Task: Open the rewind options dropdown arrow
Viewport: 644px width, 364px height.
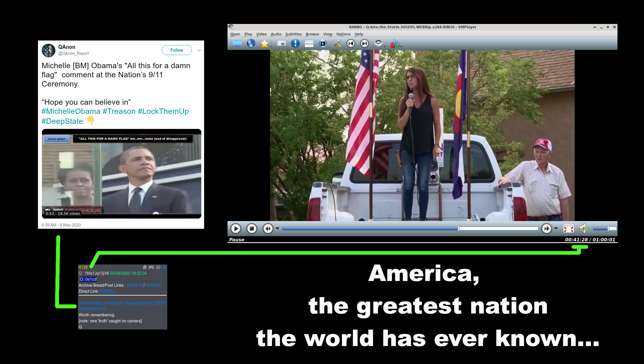Action: tap(277, 228)
